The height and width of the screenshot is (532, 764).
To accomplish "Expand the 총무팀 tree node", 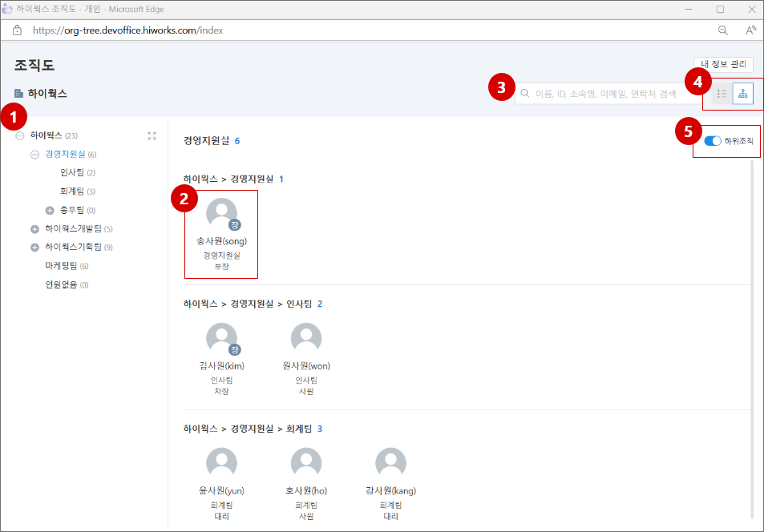I will [50, 210].
